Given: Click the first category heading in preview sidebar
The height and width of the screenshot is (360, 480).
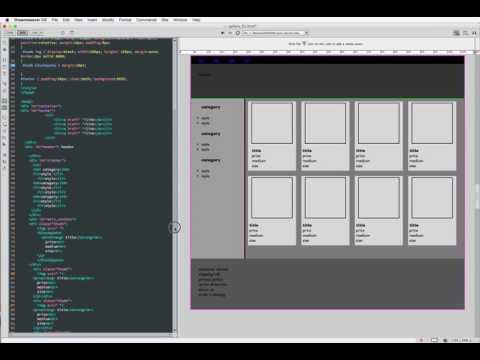Looking at the screenshot, I should coord(211,107).
